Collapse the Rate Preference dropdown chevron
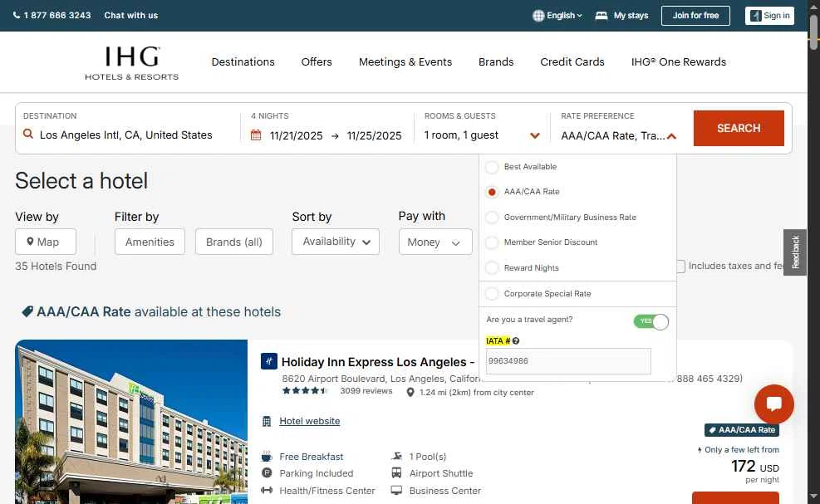 point(671,136)
